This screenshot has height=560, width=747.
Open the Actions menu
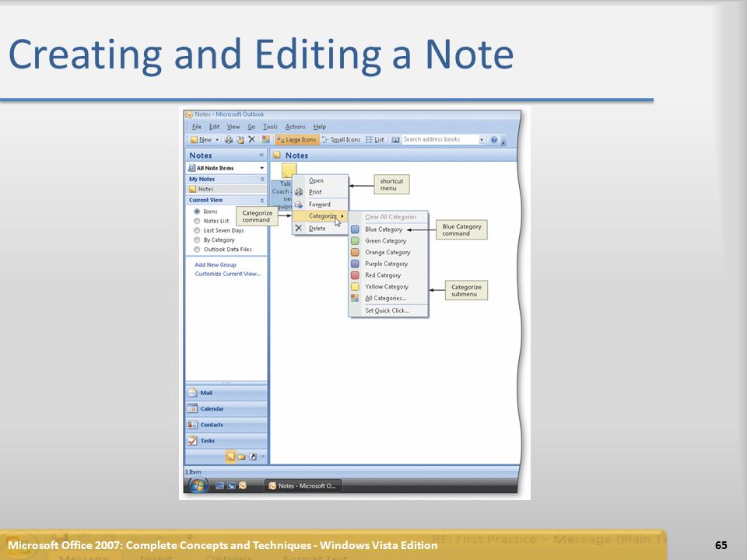pyautogui.click(x=296, y=127)
